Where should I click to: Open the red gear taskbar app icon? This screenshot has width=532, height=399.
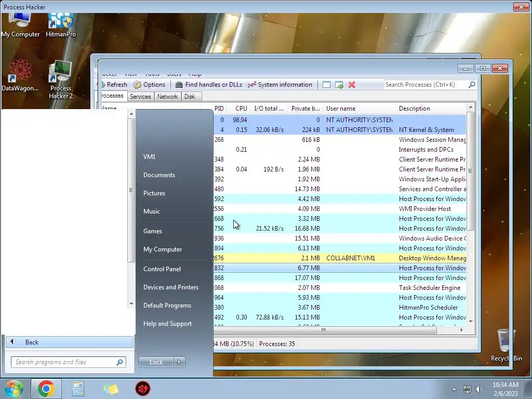(143, 389)
